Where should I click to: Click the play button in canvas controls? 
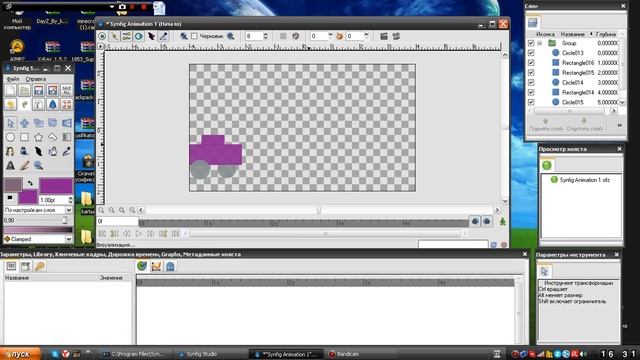tap(139, 233)
